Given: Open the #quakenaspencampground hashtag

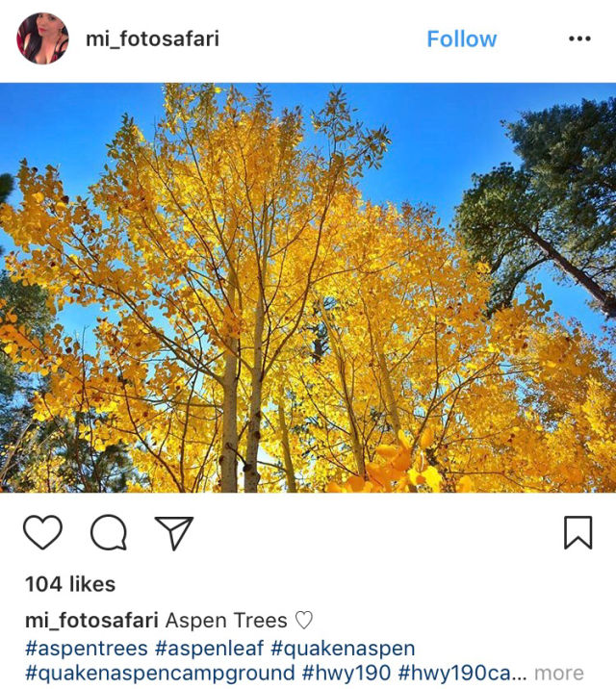Looking at the screenshot, I should click(x=160, y=674).
